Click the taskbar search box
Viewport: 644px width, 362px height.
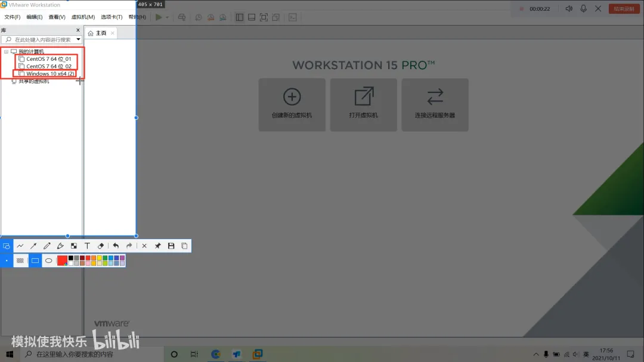(x=92, y=354)
